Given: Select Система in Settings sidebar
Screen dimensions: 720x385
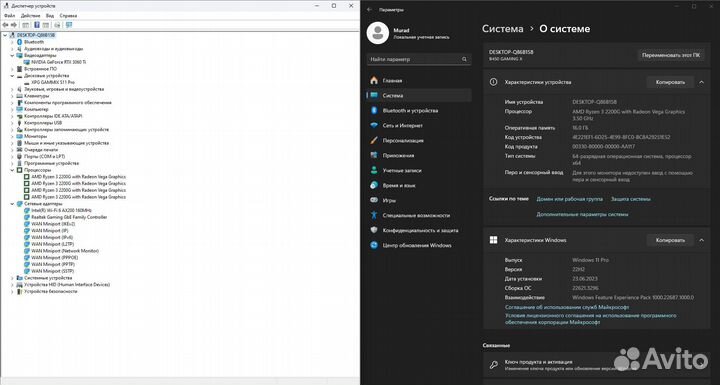Looking at the screenshot, I should [x=419, y=96].
